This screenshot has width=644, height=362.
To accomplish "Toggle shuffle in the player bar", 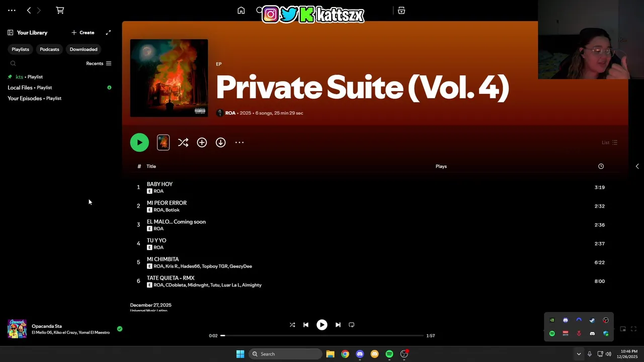I will (292, 325).
